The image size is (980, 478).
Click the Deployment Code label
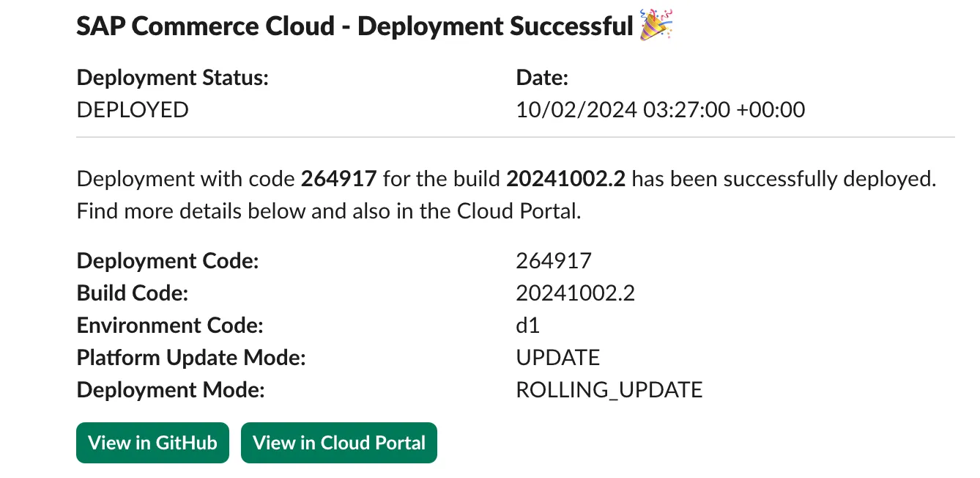[168, 261]
